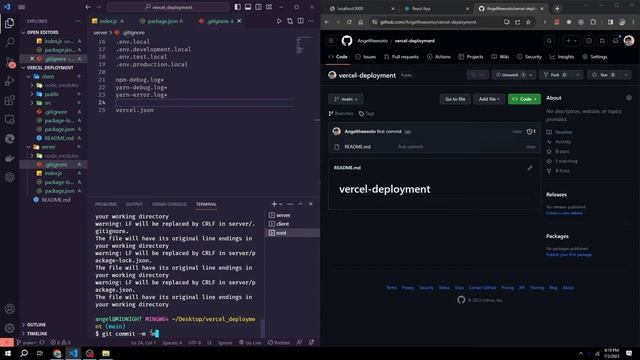Open the Issues tab on GitHub repo
Viewport: 640px width, 360px height.
click(365, 57)
